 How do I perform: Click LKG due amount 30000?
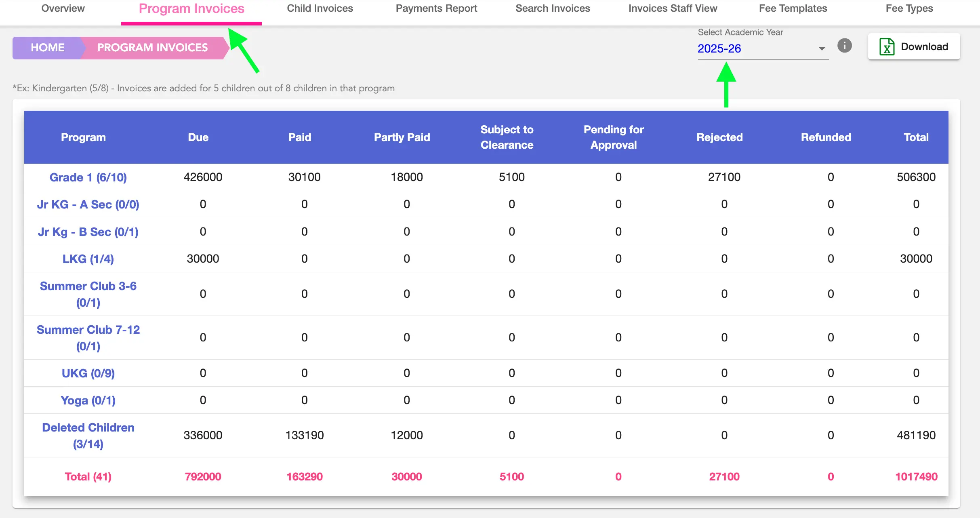203,259
